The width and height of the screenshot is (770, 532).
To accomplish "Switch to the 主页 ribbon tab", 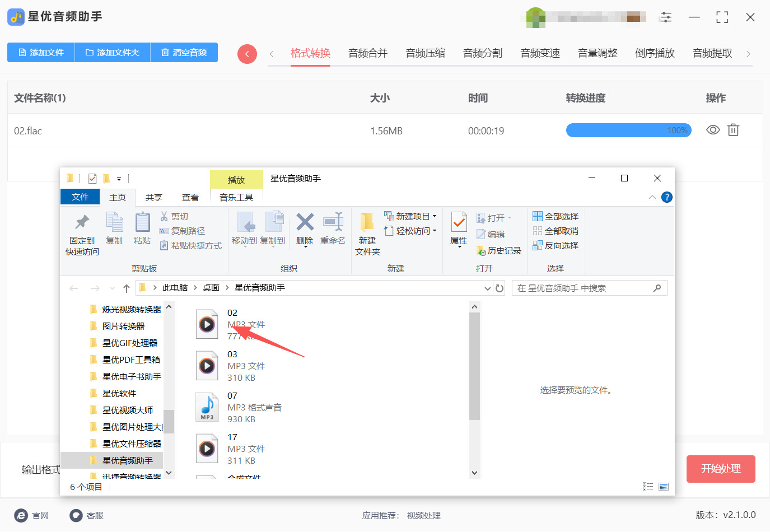I will pyautogui.click(x=118, y=197).
